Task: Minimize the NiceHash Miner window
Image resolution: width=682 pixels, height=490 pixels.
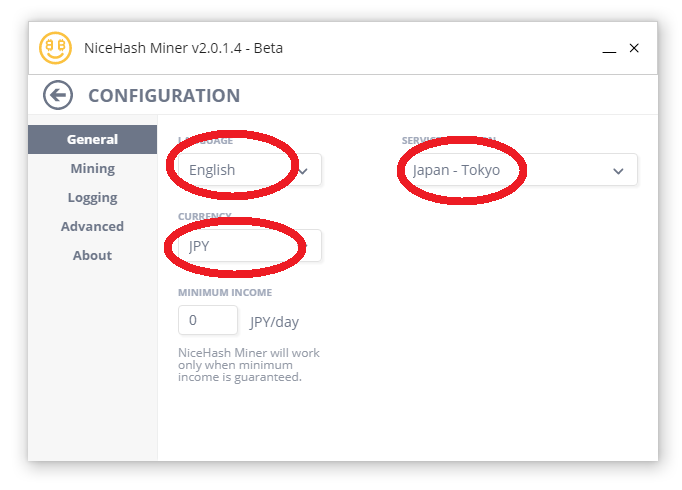Action: click(x=609, y=48)
